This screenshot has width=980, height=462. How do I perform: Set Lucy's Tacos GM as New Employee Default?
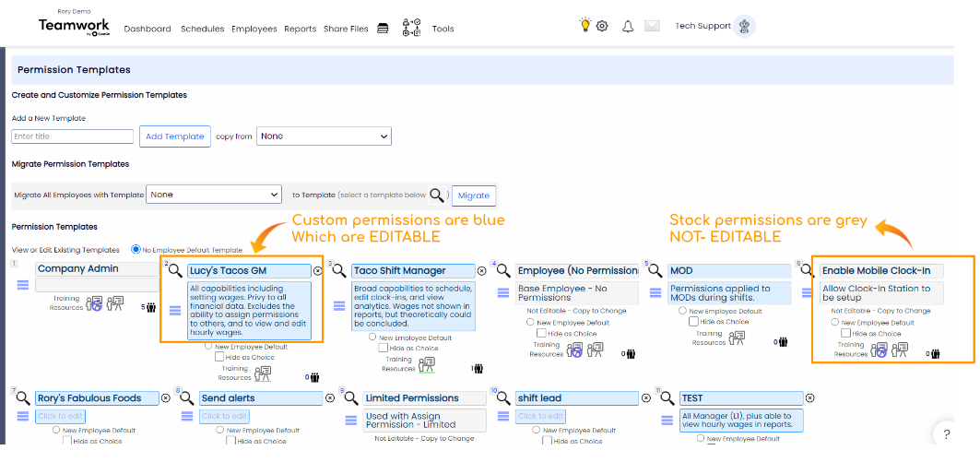click(x=209, y=347)
